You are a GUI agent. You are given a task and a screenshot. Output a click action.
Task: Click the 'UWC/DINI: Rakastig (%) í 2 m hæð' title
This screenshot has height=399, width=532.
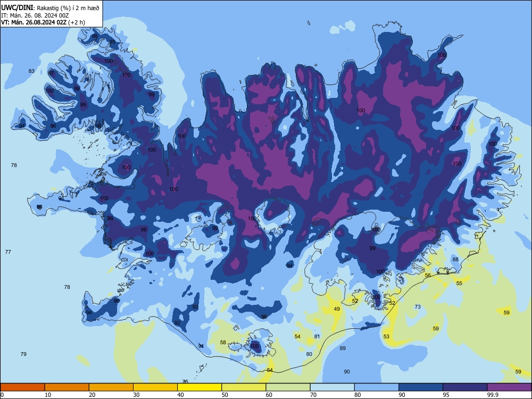pyautogui.click(x=50, y=7)
